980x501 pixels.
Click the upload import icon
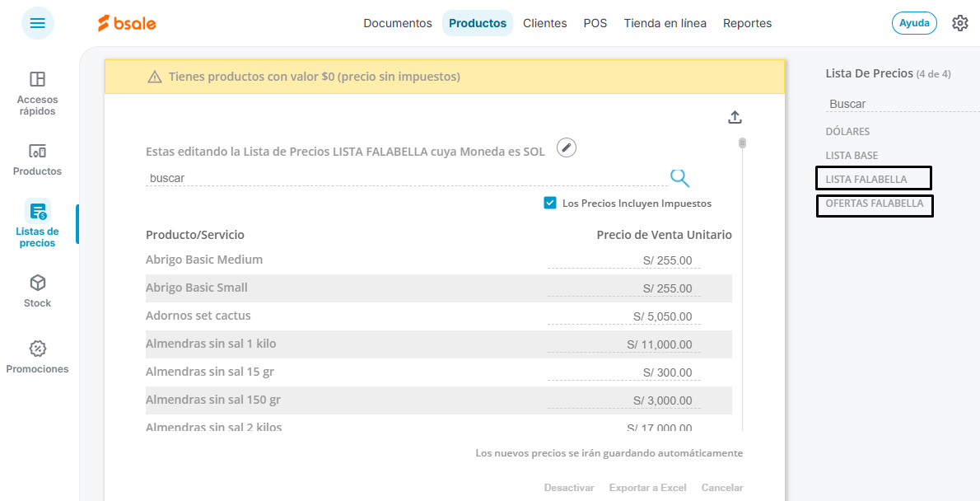coord(735,117)
